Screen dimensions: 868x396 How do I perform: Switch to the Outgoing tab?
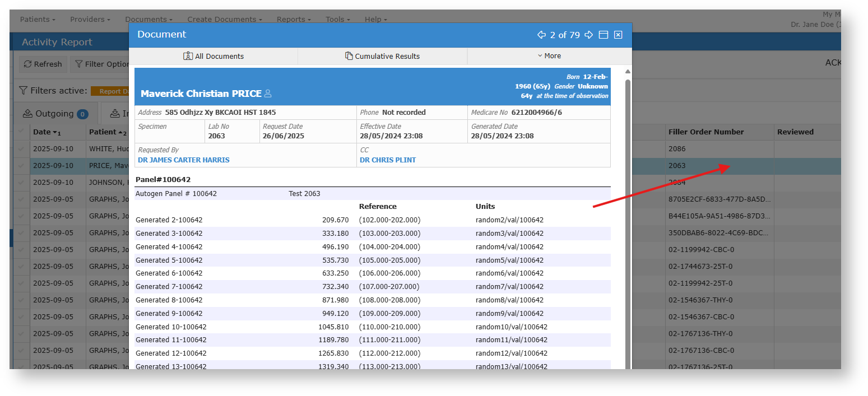55,114
